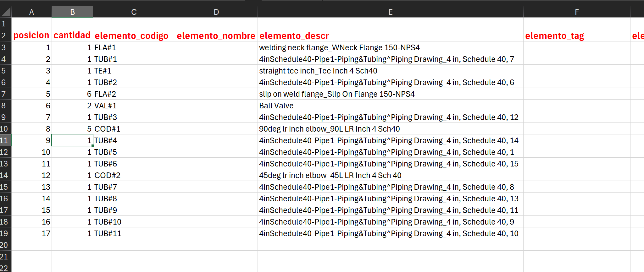Select the 'Ball Valve' description cell

(390, 106)
